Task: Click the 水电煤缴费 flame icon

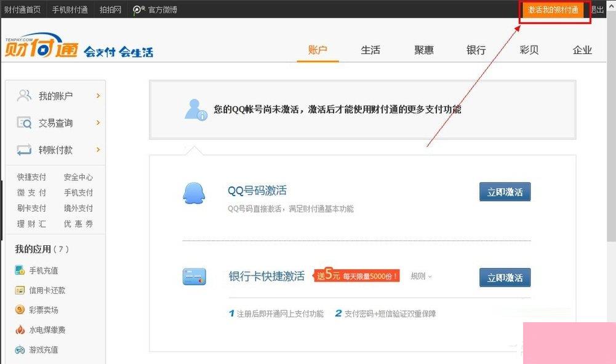Action: (20, 330)
